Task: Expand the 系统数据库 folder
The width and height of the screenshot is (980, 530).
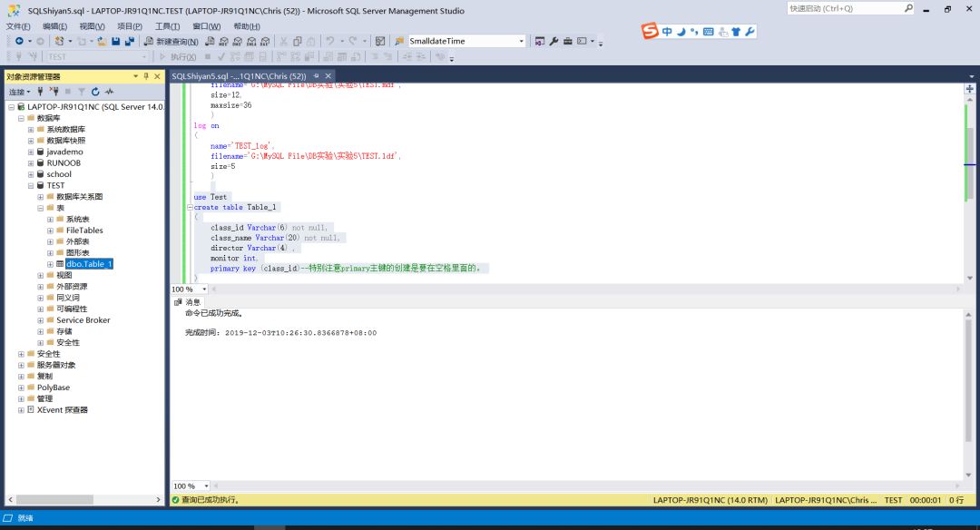Action: tap(31, 130)
